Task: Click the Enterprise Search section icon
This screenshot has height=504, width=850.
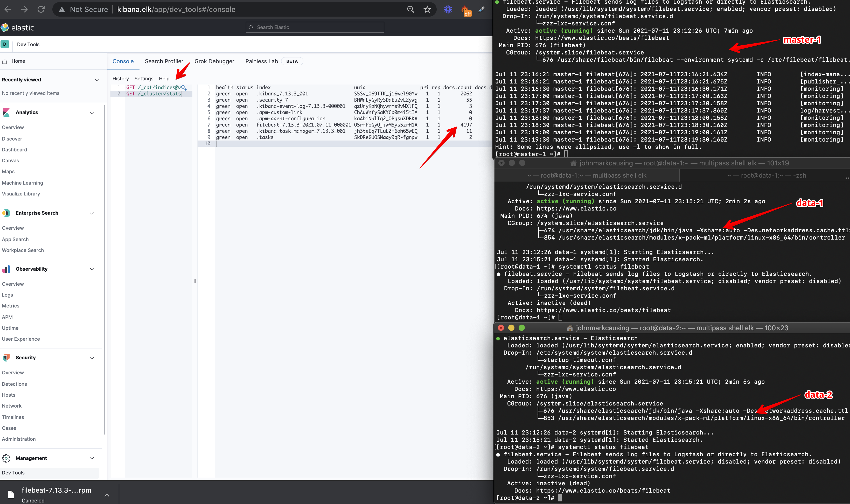Action: pyautogui.click(x=6, y=213)
